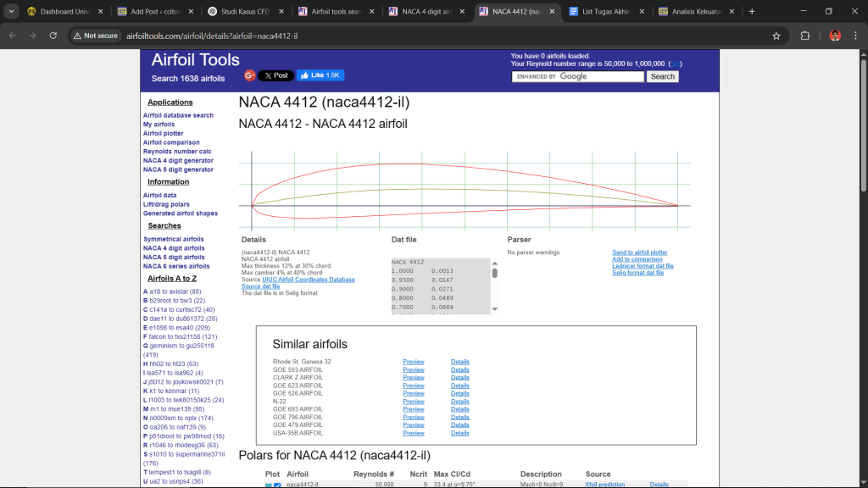Click the X Post share button
This screenshot has height=488, width=868.
pyautogui.click(x=275, y=75)
